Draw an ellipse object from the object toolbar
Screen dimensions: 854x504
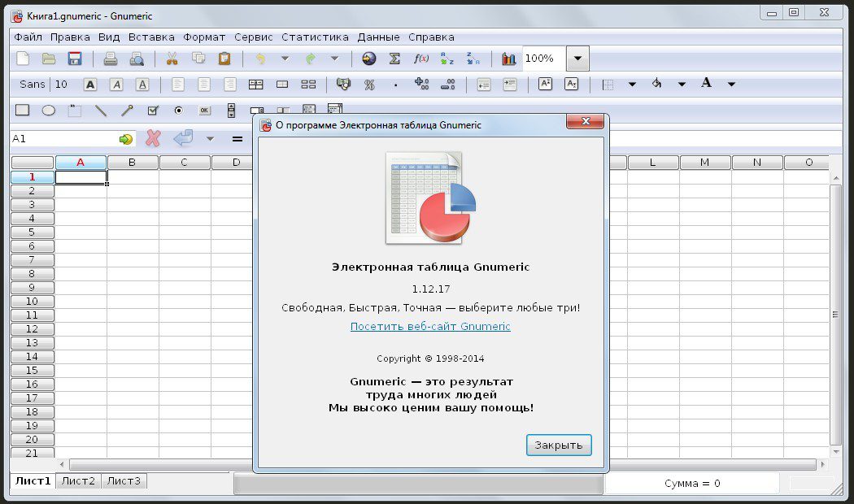[x=49, y=111]
